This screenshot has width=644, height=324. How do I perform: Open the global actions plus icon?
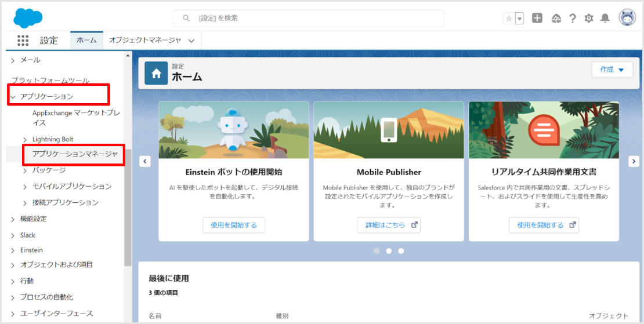537,19
